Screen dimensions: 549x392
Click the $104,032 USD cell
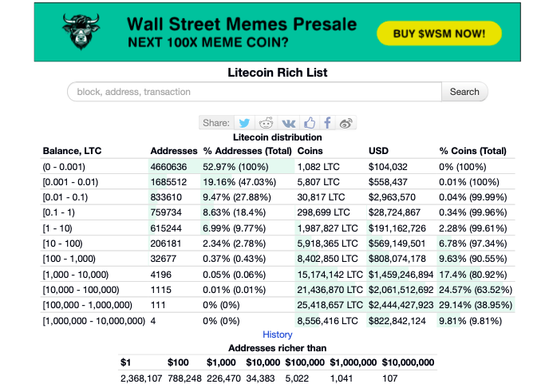[x=388, y=167]
